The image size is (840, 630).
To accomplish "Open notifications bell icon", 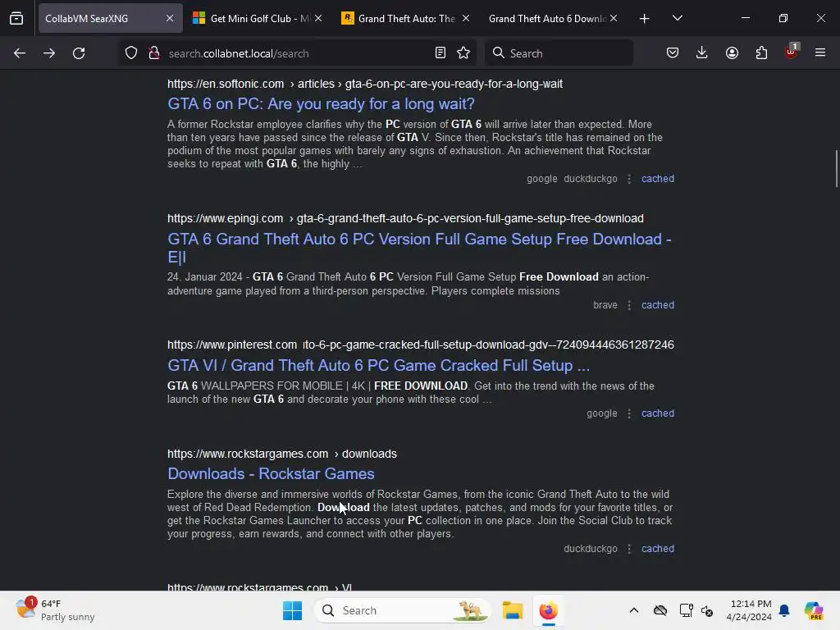I will (x=784, y=610).
